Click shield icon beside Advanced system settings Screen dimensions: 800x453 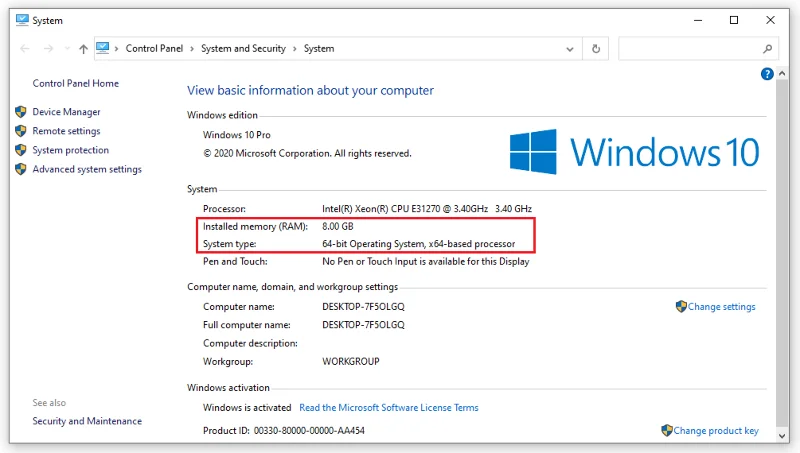coord(20,169)
